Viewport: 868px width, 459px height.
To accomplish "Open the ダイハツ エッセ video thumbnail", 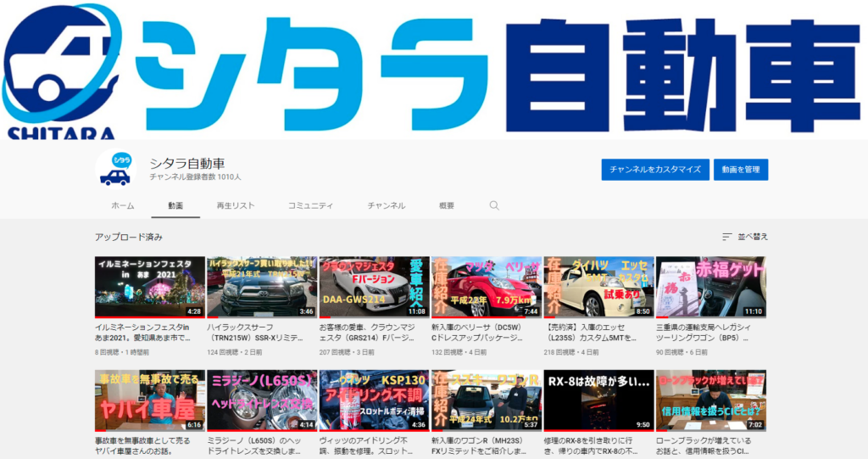I will coord(599,287).
